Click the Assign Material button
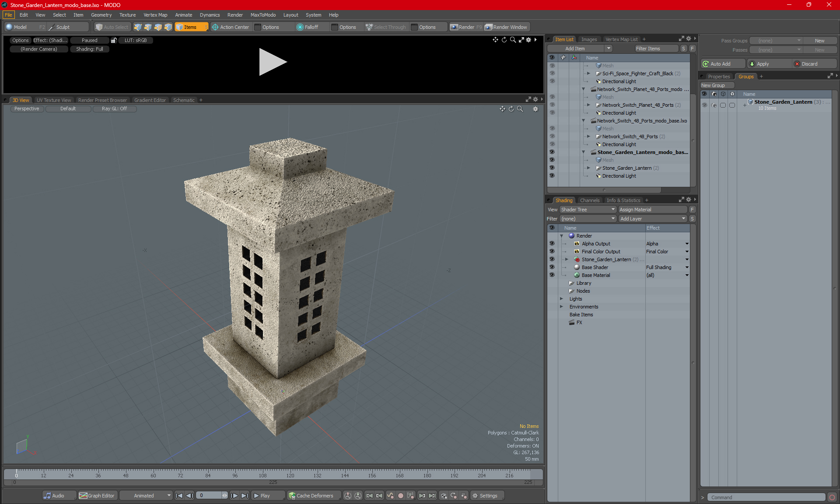Screen dimensions: 840x504 coord(653,210)
